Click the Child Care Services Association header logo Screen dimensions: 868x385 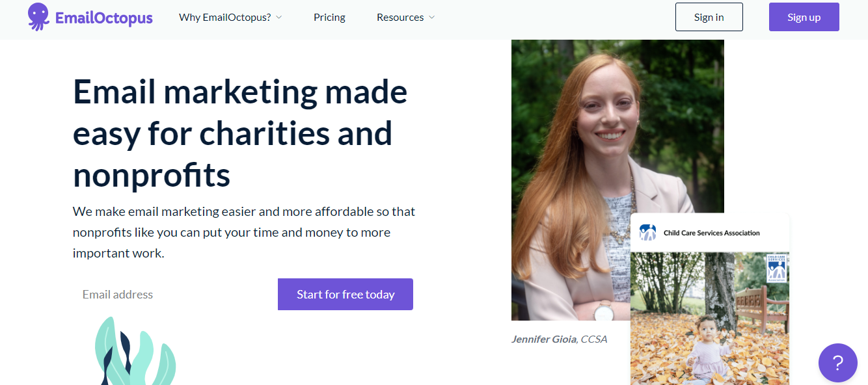647,233
